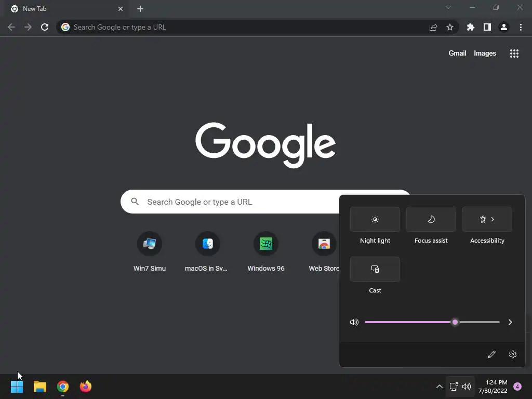Click the search magnifier in Google box
Viewport: 532px width, 399px height.
[135, 202]
